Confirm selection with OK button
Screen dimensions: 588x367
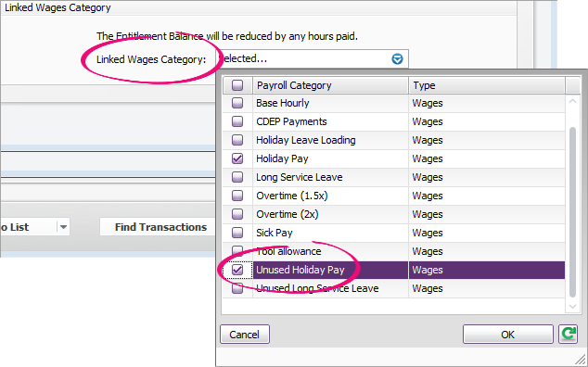(507, 334)
